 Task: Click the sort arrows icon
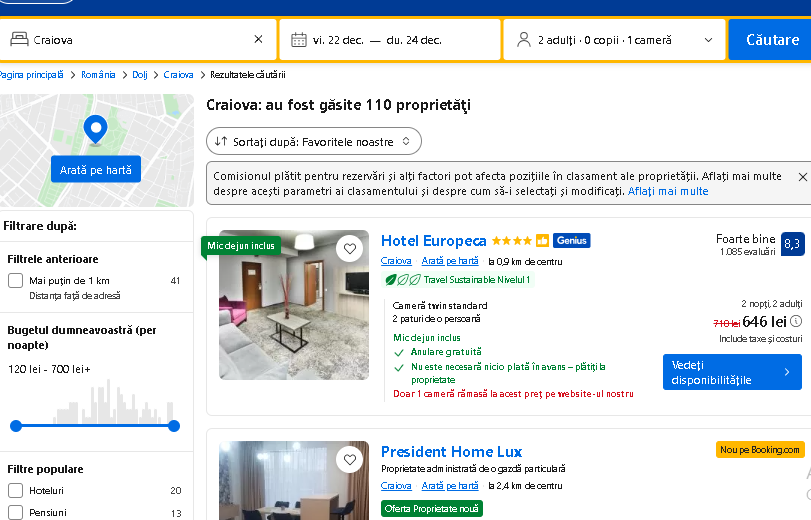(221, 141)
